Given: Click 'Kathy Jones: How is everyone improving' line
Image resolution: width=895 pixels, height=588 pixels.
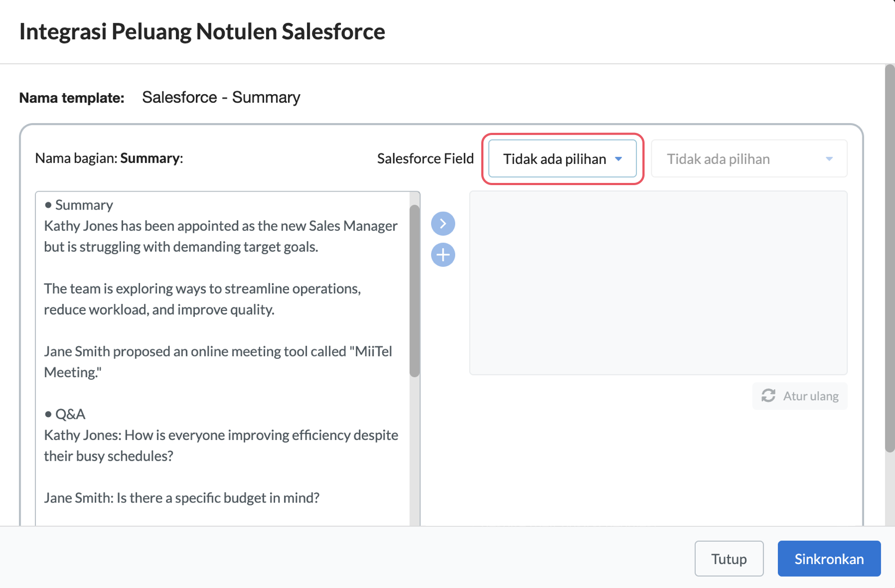Looking at the screenshot, I should pyautogui.click(x=221, y=445).
